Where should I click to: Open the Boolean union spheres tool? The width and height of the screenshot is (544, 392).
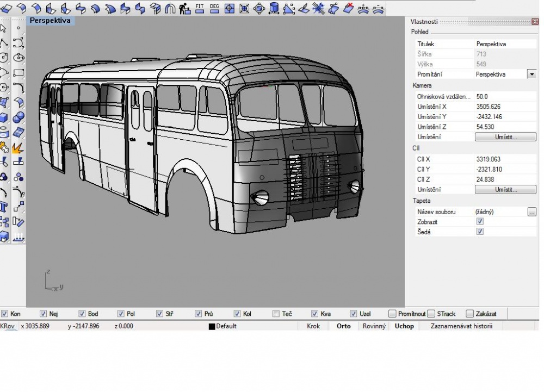tap(18, 117)
